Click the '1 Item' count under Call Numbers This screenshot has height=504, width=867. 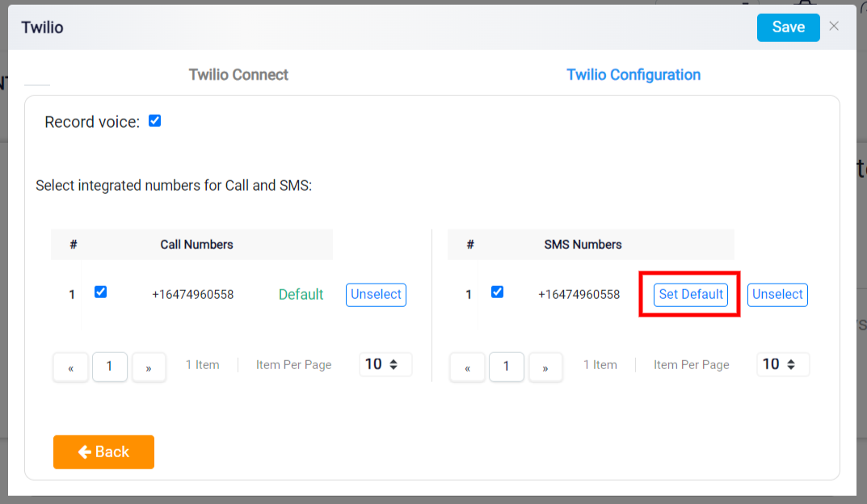point(202,365)
